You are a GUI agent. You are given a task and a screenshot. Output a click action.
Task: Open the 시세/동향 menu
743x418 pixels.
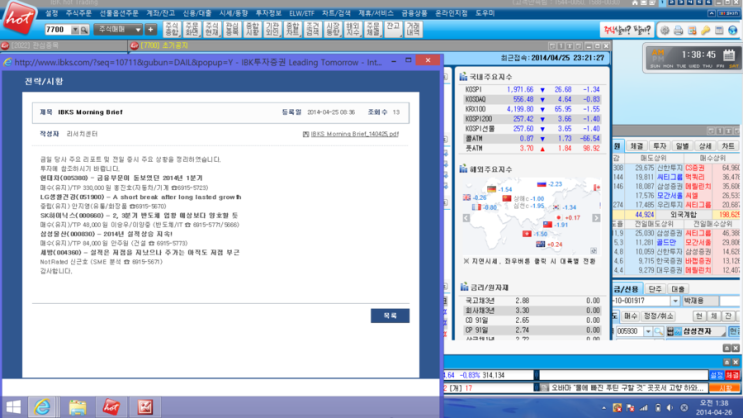click(x=233, y=13)
